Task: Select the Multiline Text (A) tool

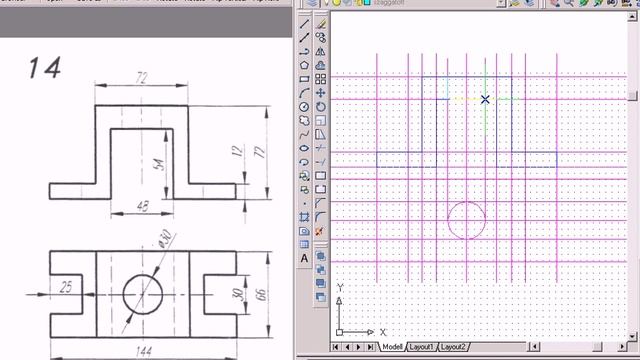Action: click(x=304, y=258)
